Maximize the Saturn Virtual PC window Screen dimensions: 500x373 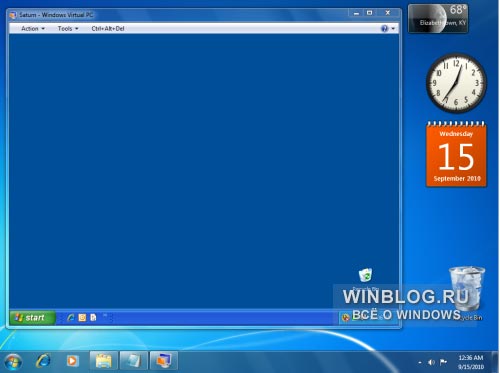pos(369,13)
